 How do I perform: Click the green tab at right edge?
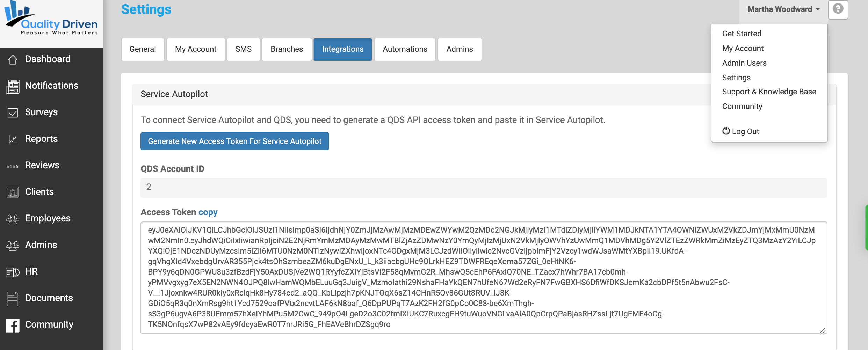click(866, 228)
